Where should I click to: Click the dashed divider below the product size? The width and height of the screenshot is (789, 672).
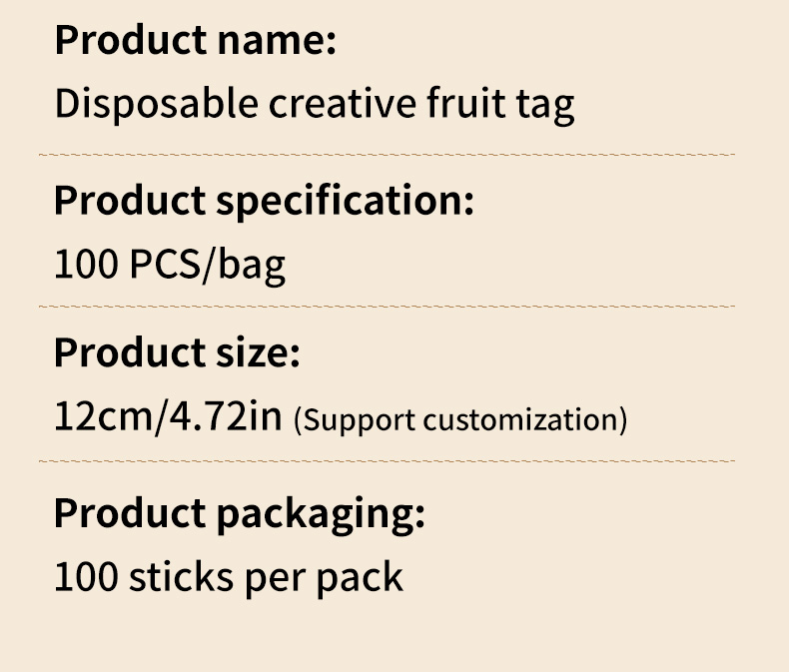pos(386,461)
